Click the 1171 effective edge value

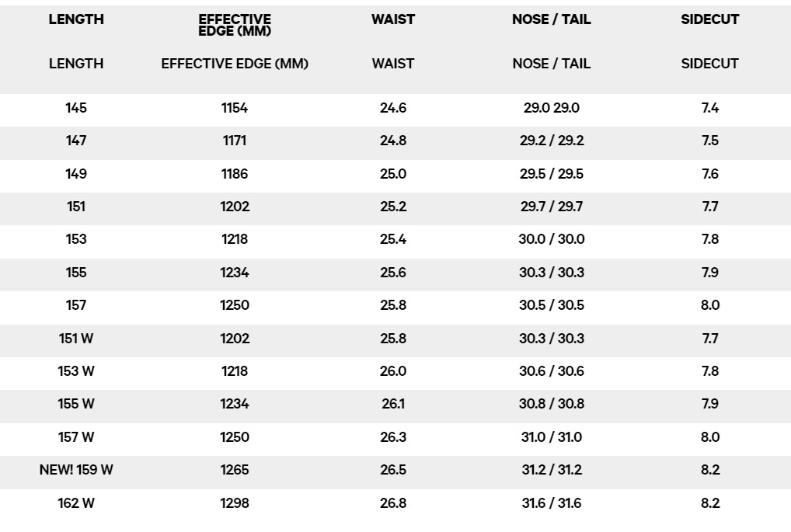(x=235, y=141)
